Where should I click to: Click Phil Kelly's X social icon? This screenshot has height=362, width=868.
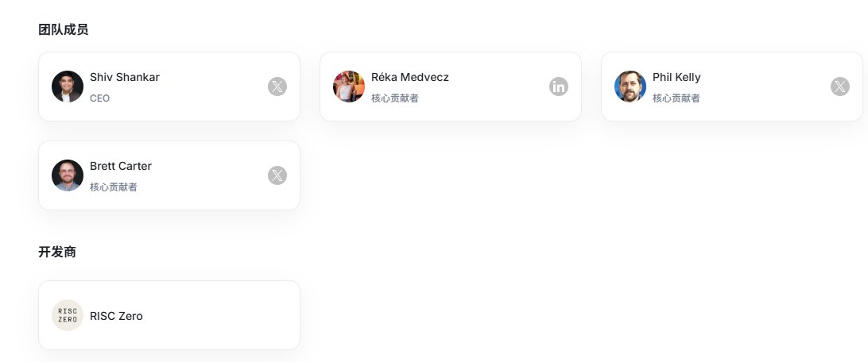point(840,87)
